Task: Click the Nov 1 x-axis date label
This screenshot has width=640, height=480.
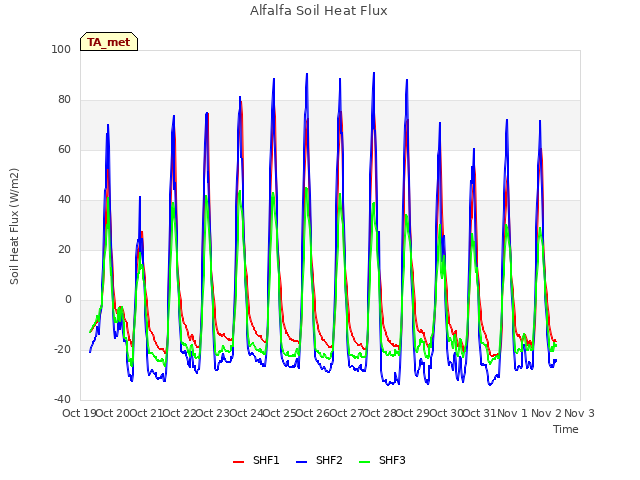Action: tap(512, 413)
